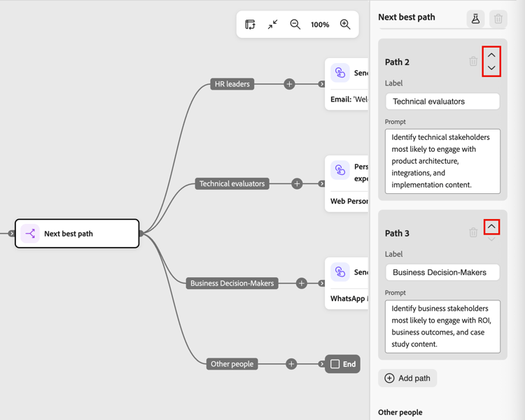Select the Business Decision-Makers branch label on canvas

[232, 283]
